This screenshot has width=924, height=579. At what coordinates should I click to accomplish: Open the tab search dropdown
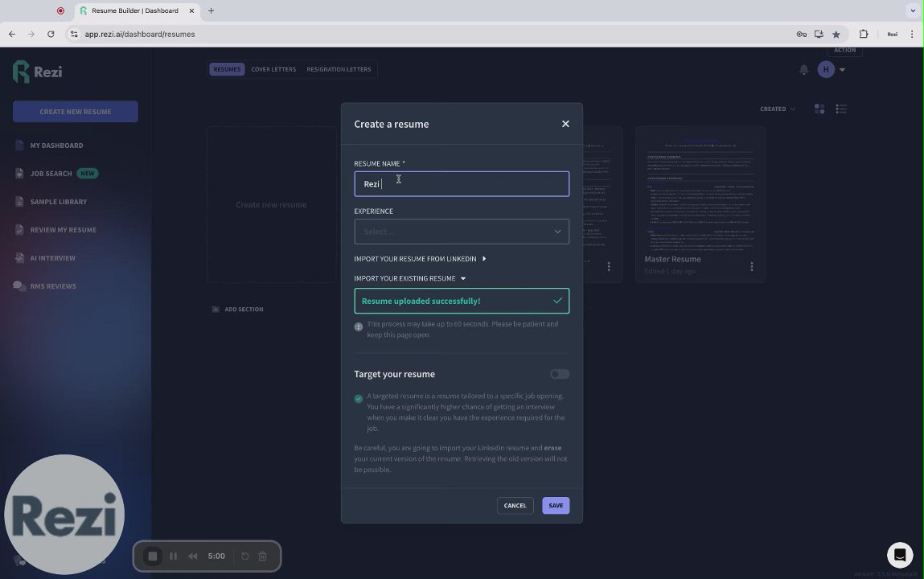pos(913,10)
